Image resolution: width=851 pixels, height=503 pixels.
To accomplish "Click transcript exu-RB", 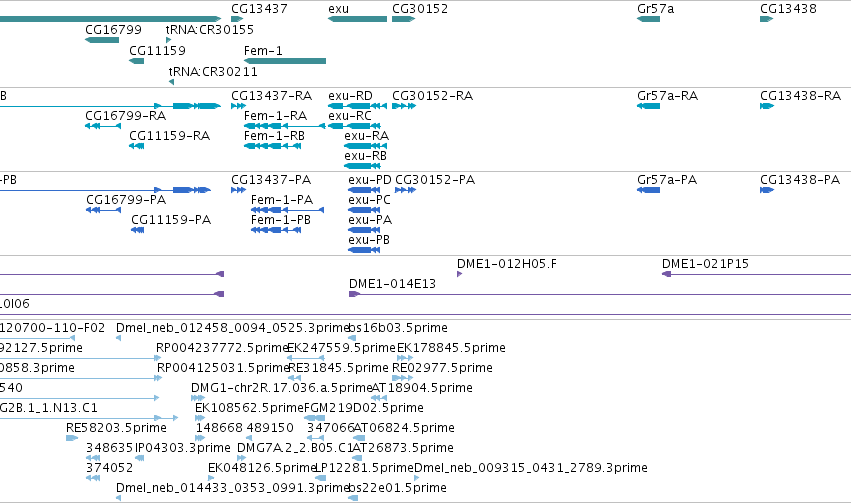I will [x=365, y=156].
